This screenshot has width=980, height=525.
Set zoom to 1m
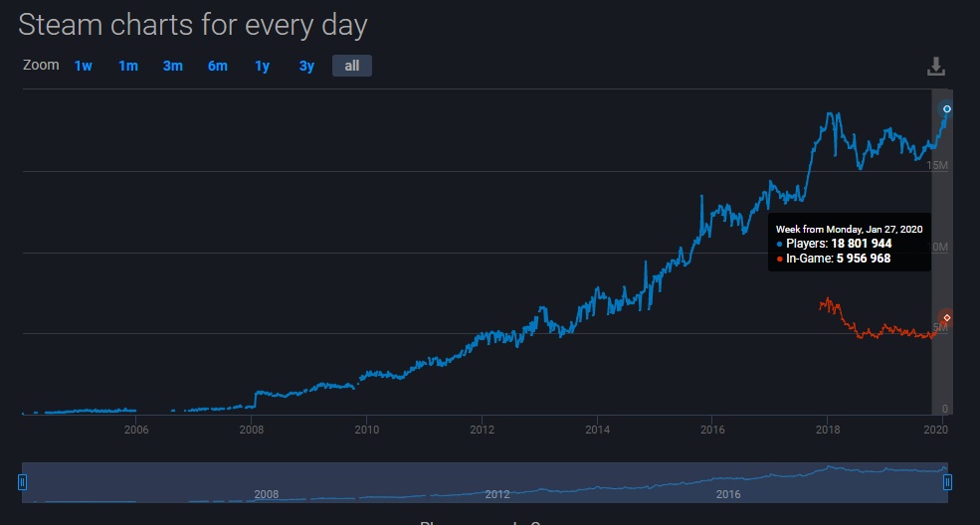click(127, 66)
